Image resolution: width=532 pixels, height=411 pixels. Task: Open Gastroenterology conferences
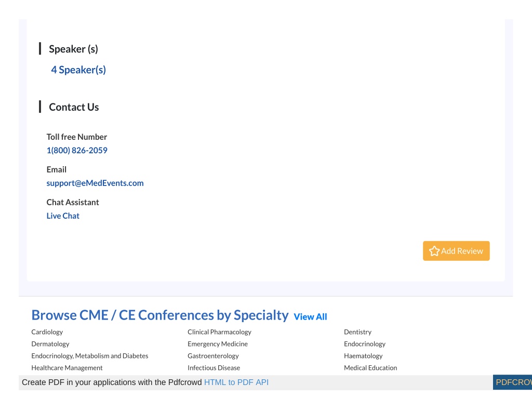[213, 356]
